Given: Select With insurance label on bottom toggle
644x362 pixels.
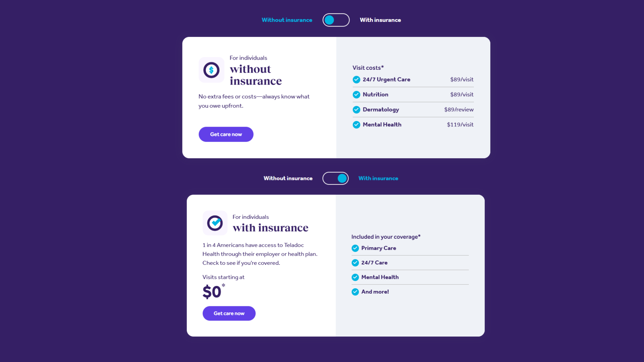Looking at the screenshot, I should click(378, 178).
